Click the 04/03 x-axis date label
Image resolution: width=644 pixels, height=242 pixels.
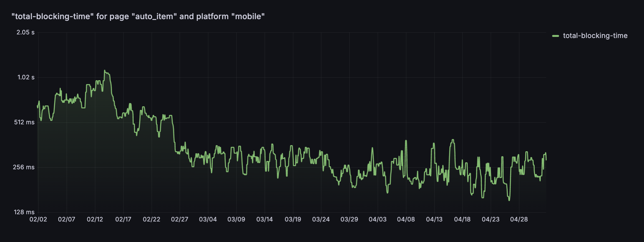378,219
